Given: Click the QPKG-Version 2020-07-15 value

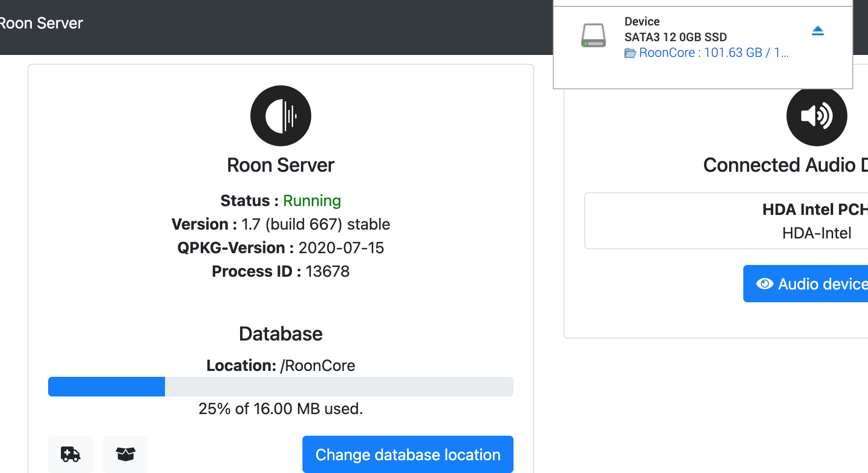Looking at the screenshot, I should [x=341, y=248].
